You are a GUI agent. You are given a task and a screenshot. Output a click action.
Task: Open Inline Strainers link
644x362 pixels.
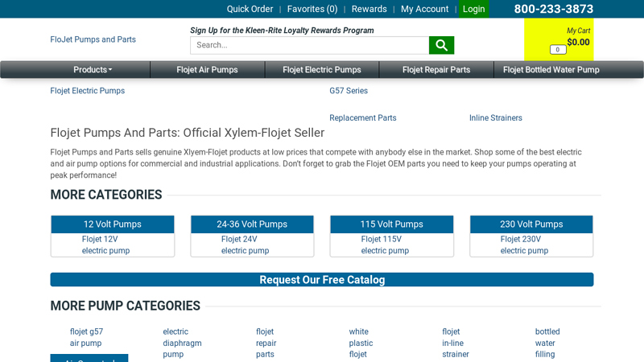[x=495, y=117]
